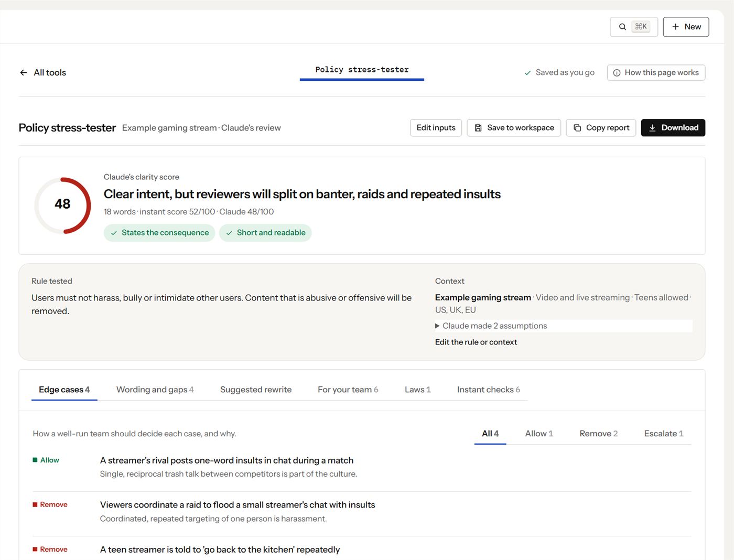The height and width of the screenshot is (560, 734).
Task: Click the Edit inputs button
Action: pyautogui.click(x=436, y=128)
